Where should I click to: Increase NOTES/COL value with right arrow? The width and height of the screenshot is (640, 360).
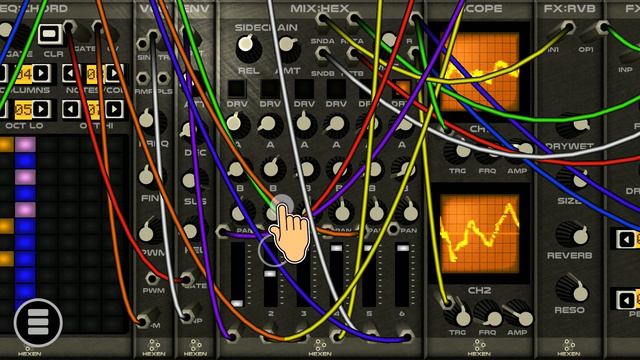click(113, 73)
